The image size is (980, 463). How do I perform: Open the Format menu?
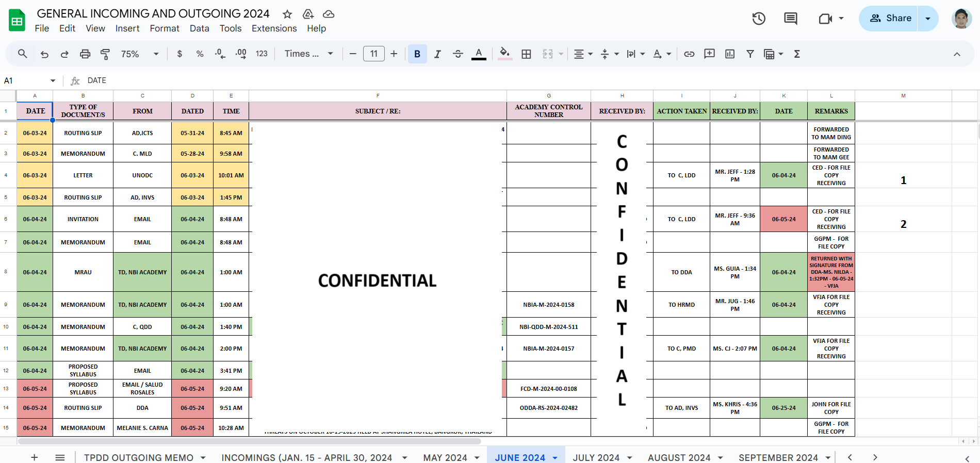pos(165,28)
